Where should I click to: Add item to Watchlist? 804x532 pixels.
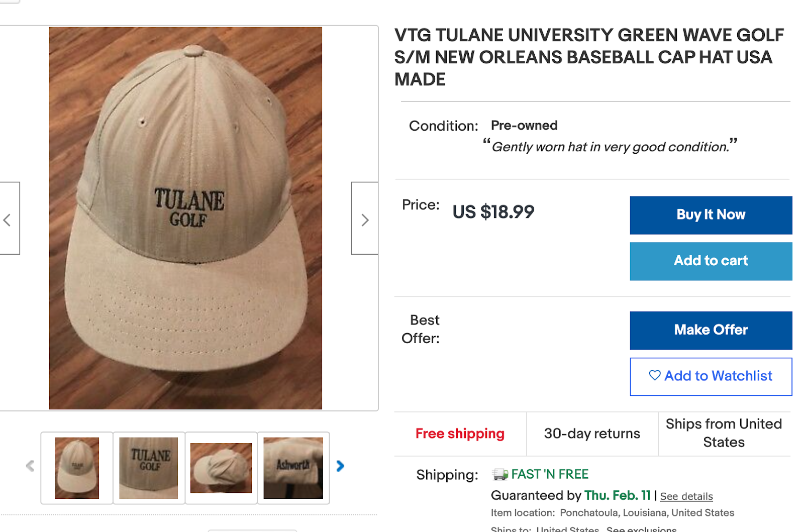[711, 376]
